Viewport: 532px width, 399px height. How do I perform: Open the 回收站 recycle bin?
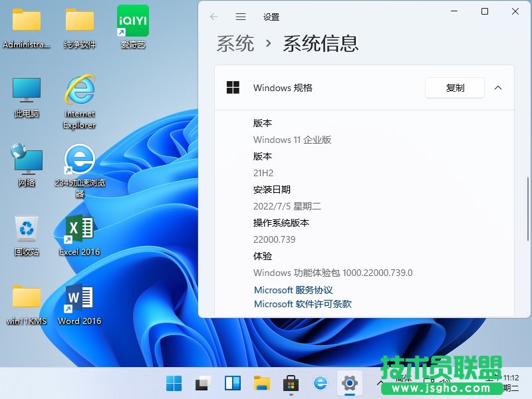[27, 229]
